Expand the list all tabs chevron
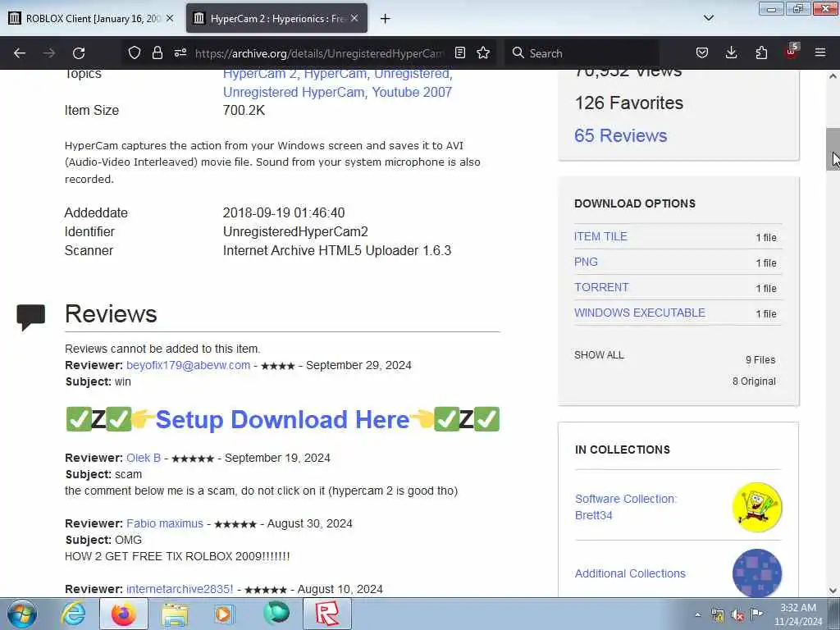The image size is (840, 630). point(709,18)
